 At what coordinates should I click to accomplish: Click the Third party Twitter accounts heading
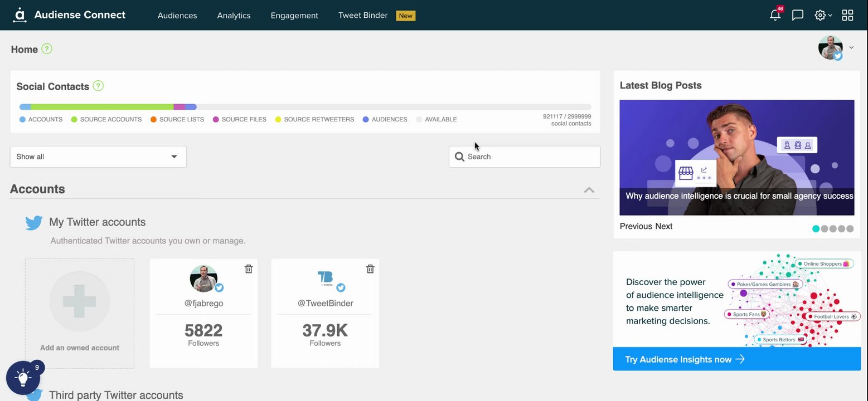tap(116, 395)
